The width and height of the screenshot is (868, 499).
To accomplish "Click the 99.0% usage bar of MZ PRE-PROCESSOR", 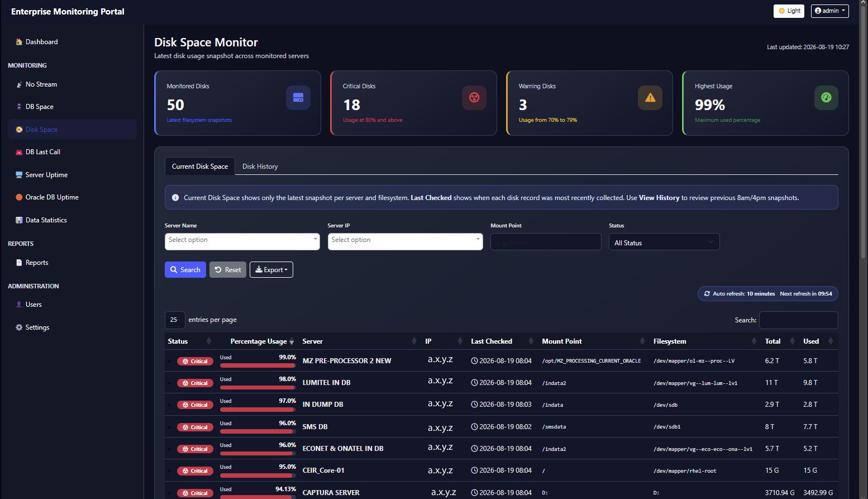I will 257,365.
